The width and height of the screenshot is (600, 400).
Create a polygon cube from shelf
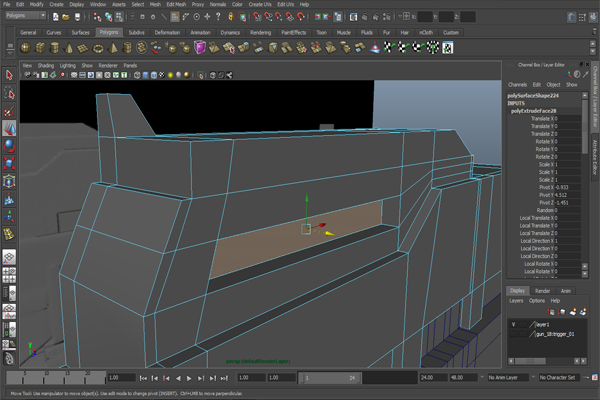point(40,48)
